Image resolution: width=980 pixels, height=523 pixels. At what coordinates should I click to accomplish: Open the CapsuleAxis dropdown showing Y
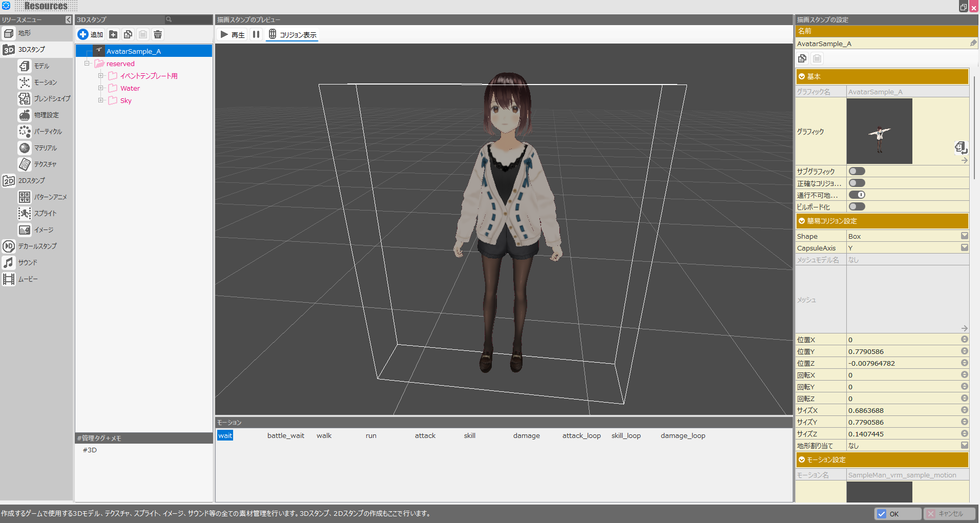[x=964, y=247]
